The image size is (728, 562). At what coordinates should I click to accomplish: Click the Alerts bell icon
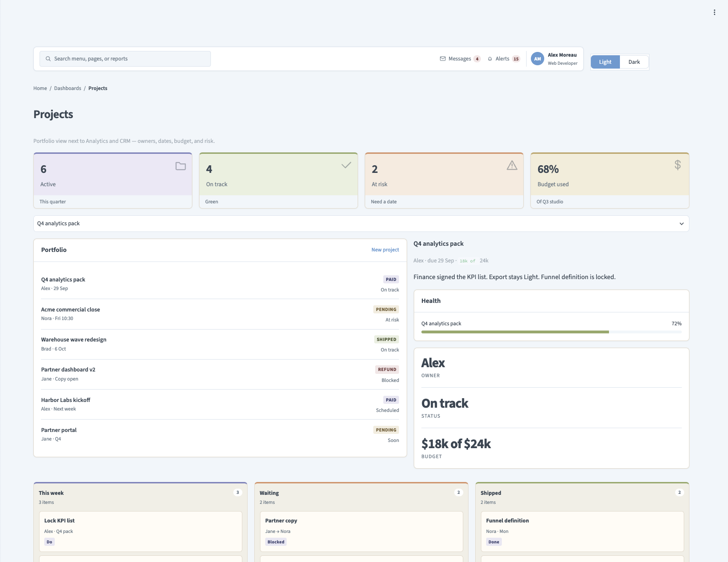coord(490,59)
